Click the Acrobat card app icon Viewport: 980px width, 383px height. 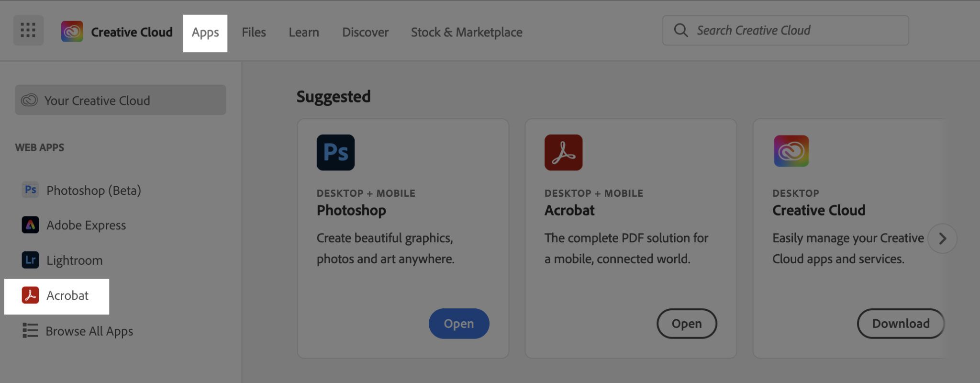(563, 153)
